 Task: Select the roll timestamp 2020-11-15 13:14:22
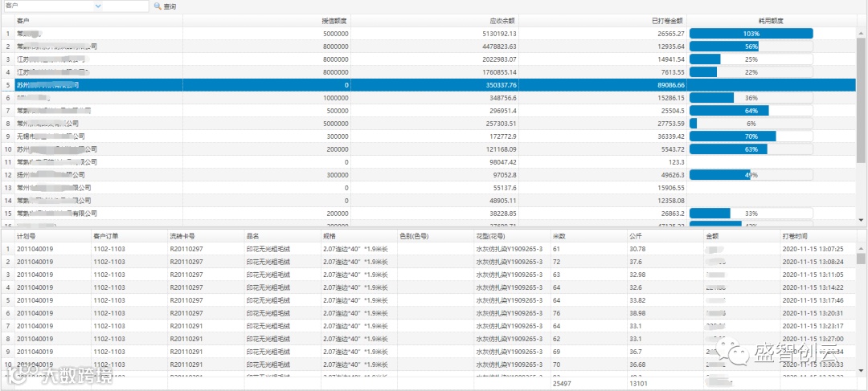813,287
